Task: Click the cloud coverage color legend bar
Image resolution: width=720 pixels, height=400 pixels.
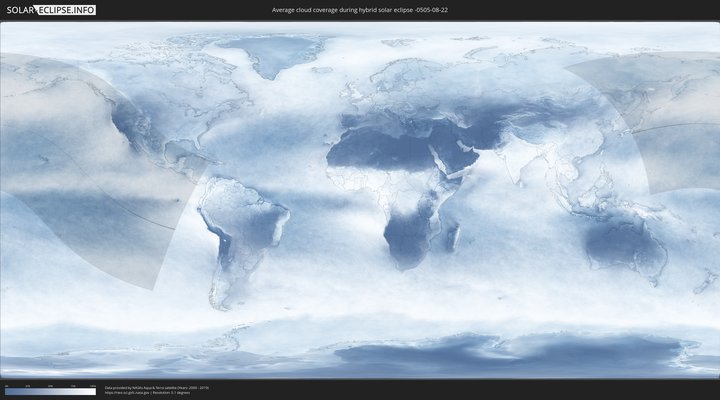Action: [50, 392]
